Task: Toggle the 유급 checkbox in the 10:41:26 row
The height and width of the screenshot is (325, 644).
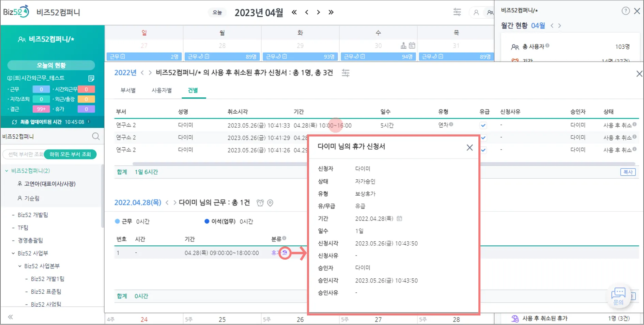Action: 483,150
